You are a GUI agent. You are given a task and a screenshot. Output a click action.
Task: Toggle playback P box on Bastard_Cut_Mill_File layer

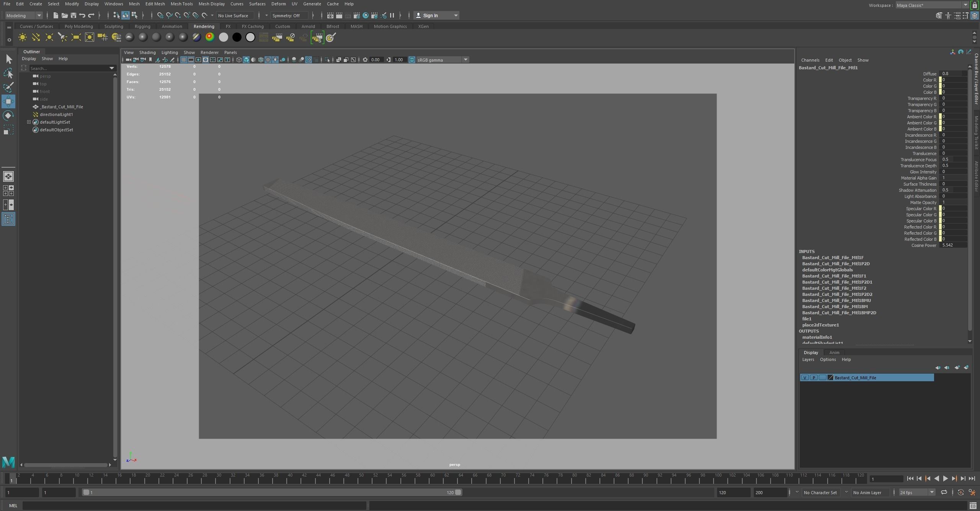pyautogui.click(x=813, y=378)
